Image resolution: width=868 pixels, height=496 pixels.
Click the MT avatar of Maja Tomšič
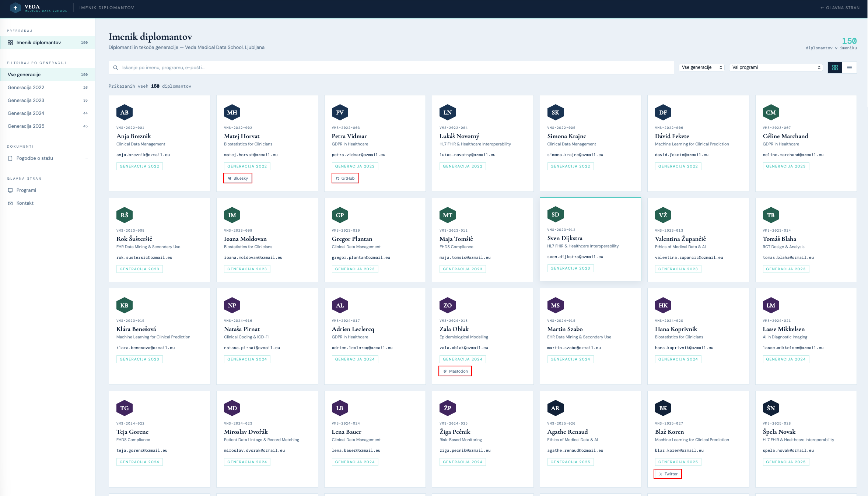point(448,215)
